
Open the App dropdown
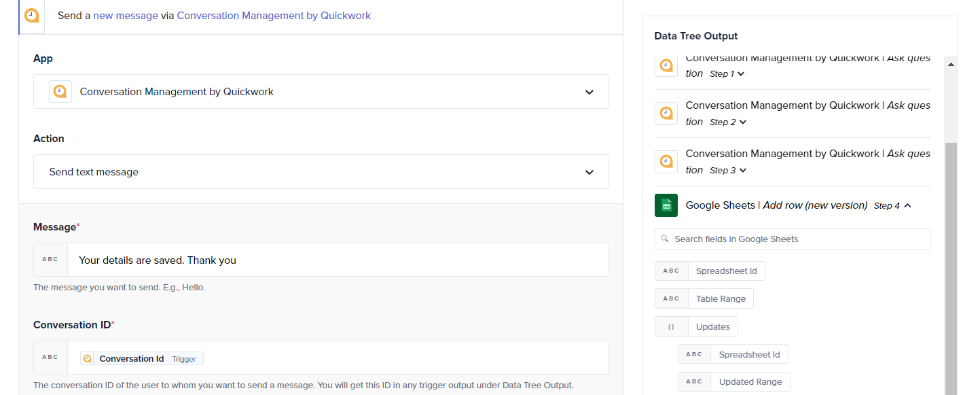(x=321, y=91)
